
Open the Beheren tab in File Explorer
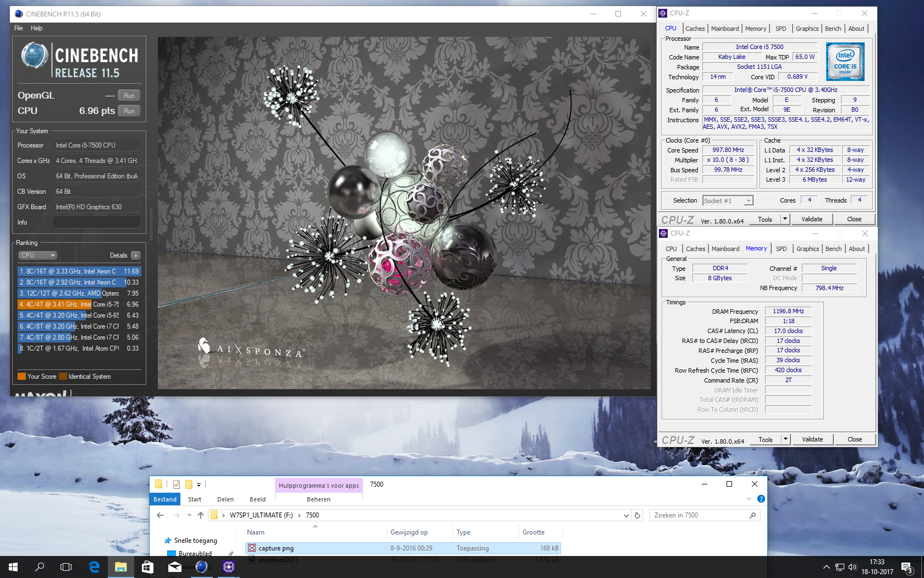(318, 499)
